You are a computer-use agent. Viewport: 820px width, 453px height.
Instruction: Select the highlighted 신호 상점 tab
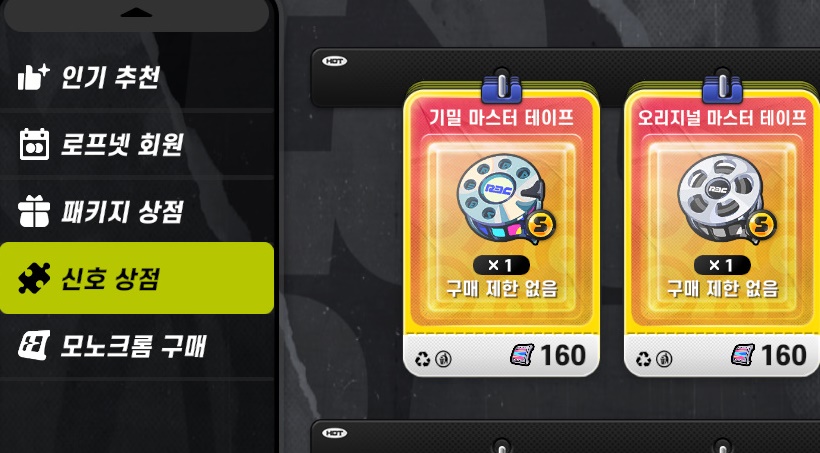click(137, 278)
